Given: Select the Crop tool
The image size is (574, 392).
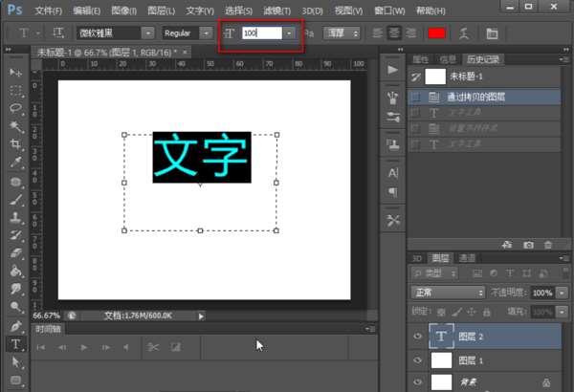Looking at the screenshot, I should [15, 144].
